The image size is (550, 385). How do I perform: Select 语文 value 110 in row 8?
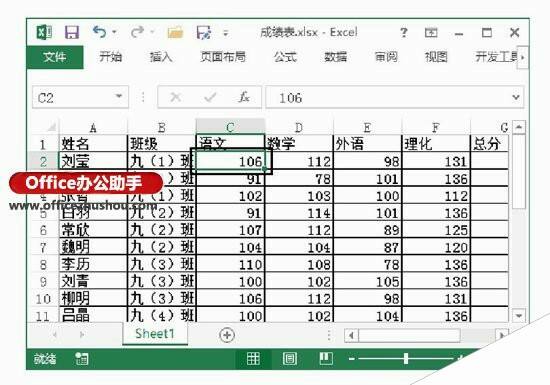pos(230,264)
